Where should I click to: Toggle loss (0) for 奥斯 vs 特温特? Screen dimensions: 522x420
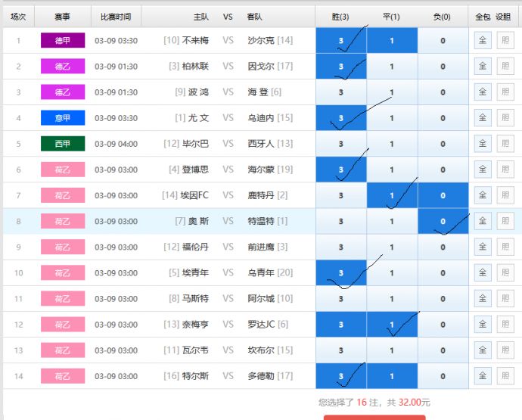pyautogui.click(x=443, y=221)
